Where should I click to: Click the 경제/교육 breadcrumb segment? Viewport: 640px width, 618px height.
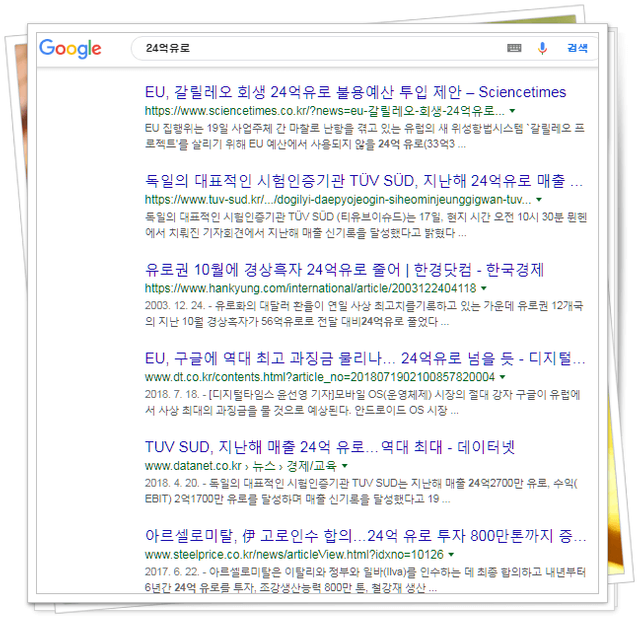[x=311, y=466]
